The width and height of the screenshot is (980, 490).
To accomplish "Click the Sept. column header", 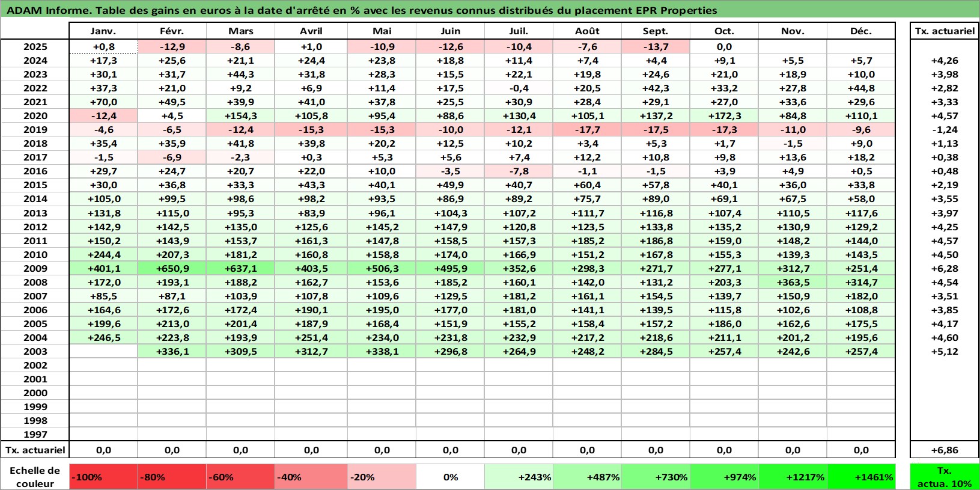I will click(656, 31).
